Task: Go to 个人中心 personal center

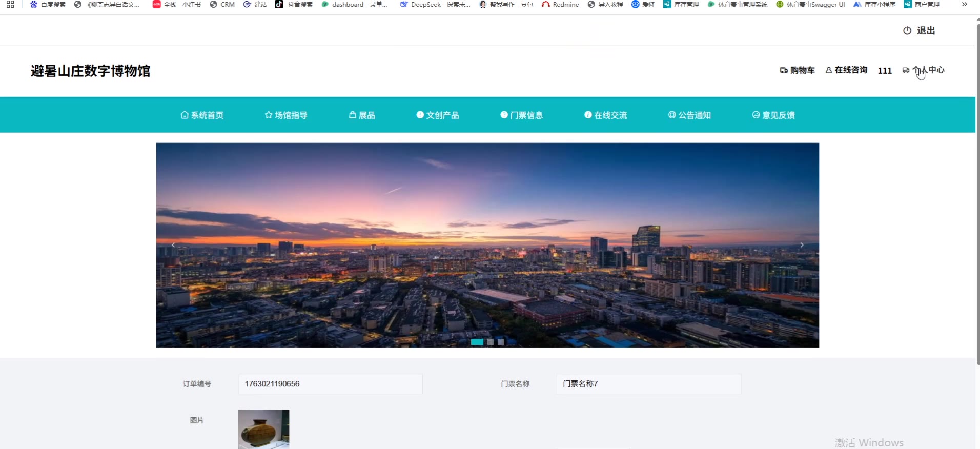Action: tap(924, 70)
